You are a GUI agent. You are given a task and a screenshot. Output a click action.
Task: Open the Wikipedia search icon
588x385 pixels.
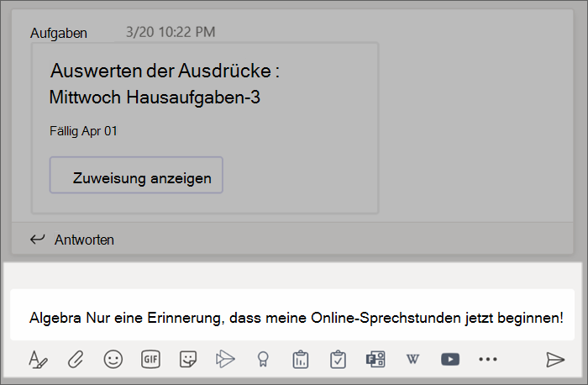point(413,360)
